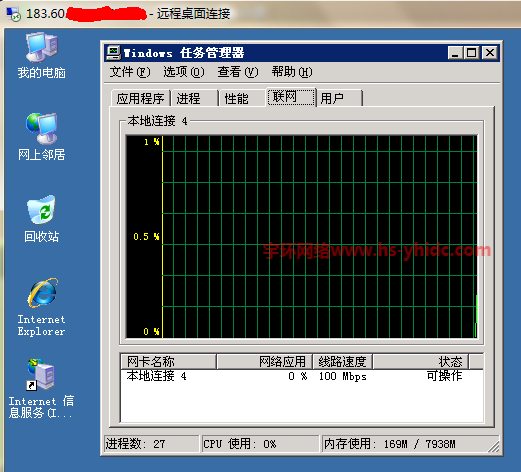
Task: Click the network usage graph area
Action: coord(302,237)
